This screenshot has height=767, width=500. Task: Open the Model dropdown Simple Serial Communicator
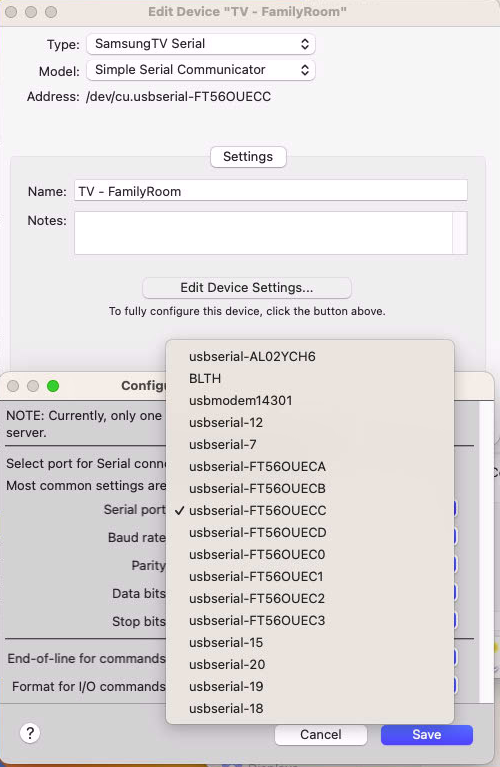[201, 70]
